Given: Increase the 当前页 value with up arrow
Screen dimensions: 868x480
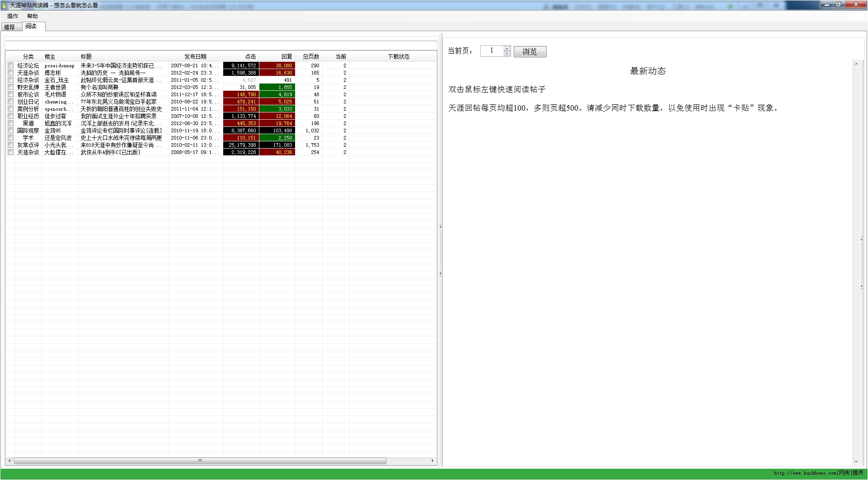Looking at the screenshot, I should 507,48.
